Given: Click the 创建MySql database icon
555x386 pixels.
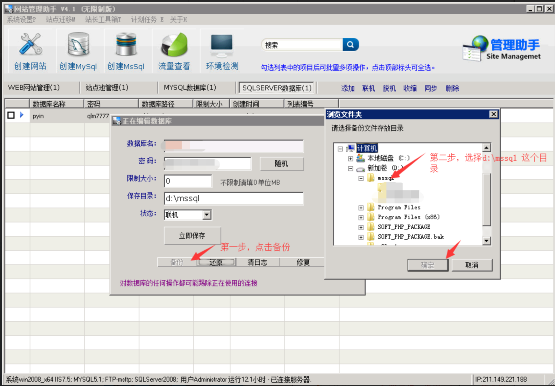Looking at the screenshot, I should 78,44.
